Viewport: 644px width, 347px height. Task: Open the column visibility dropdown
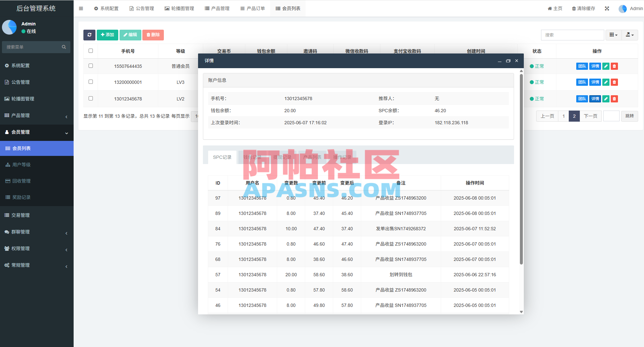pos(613,35)
